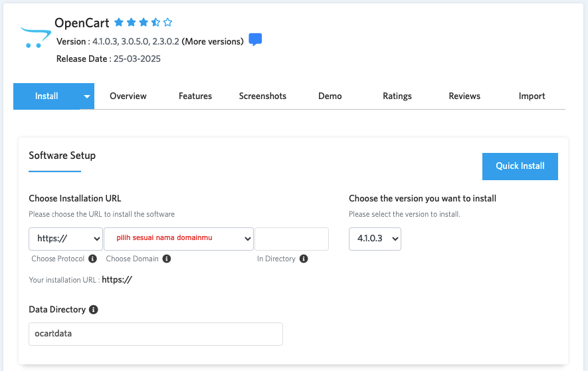
Task: Click the Your installation URL text
Action: point(80,280)
